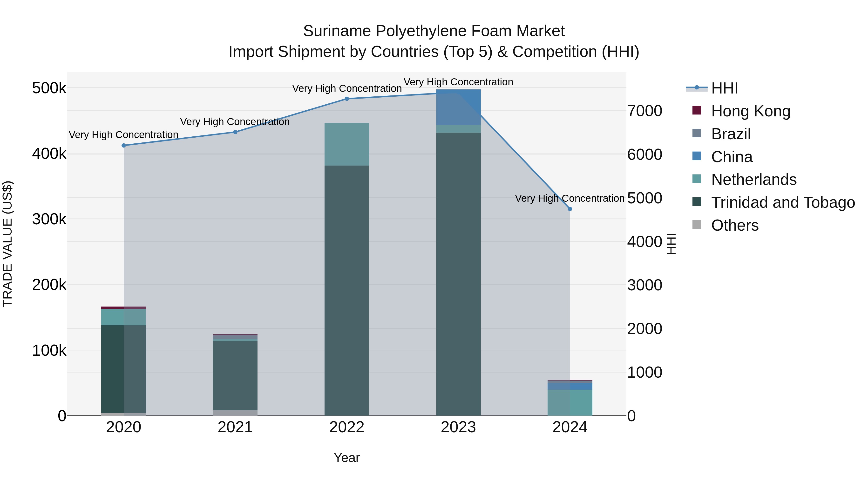Click the Year axis title
This screenshot has width=868, height=488.
point(347,458)
